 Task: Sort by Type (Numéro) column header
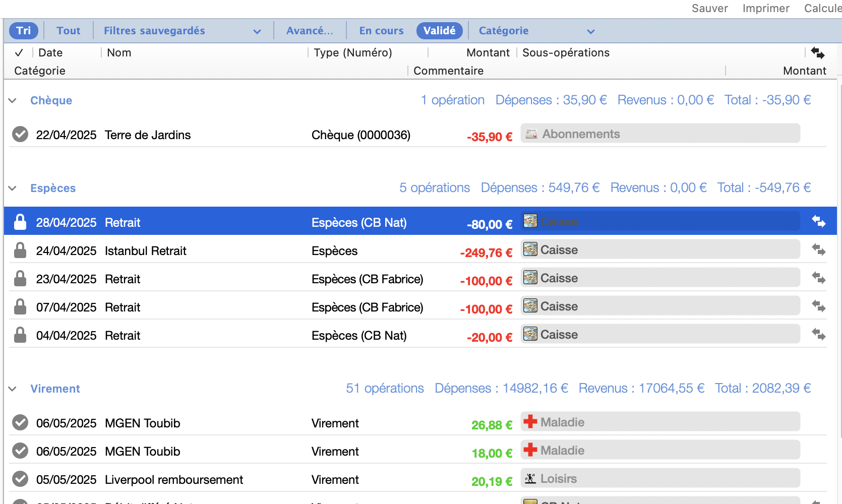353,52
